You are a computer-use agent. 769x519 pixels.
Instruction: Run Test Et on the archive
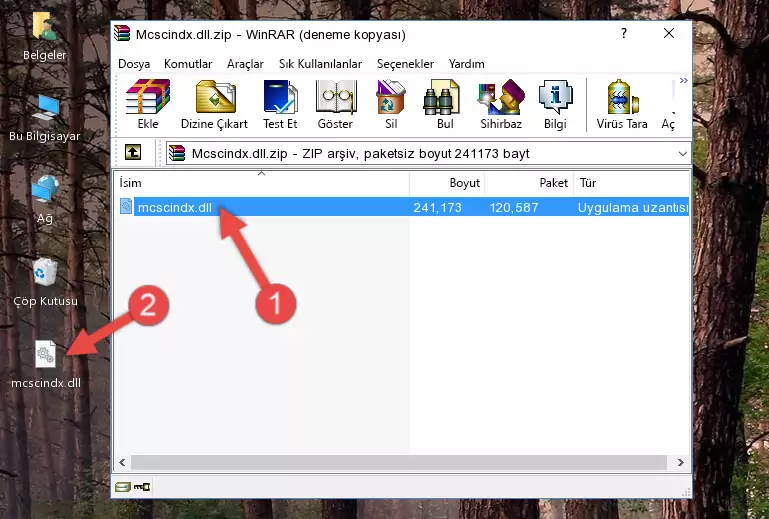(x=280, y=104)
